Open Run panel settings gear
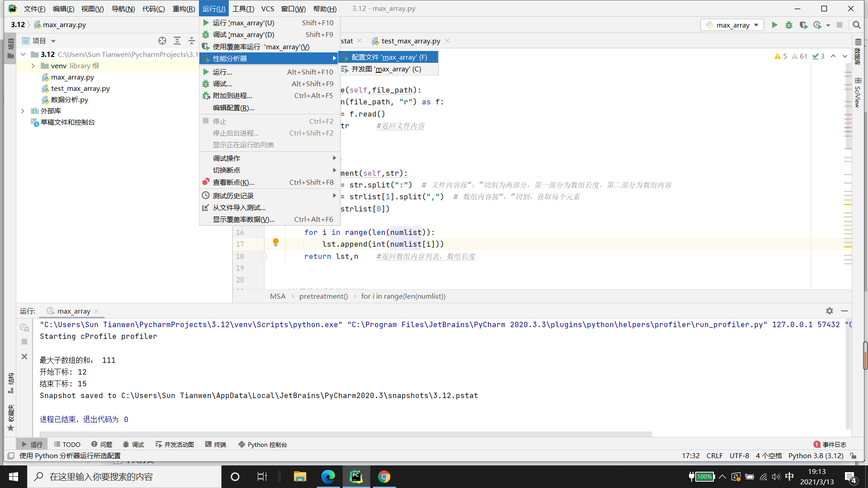The width and height of the screenshot is (868, 488). point(829,311)
